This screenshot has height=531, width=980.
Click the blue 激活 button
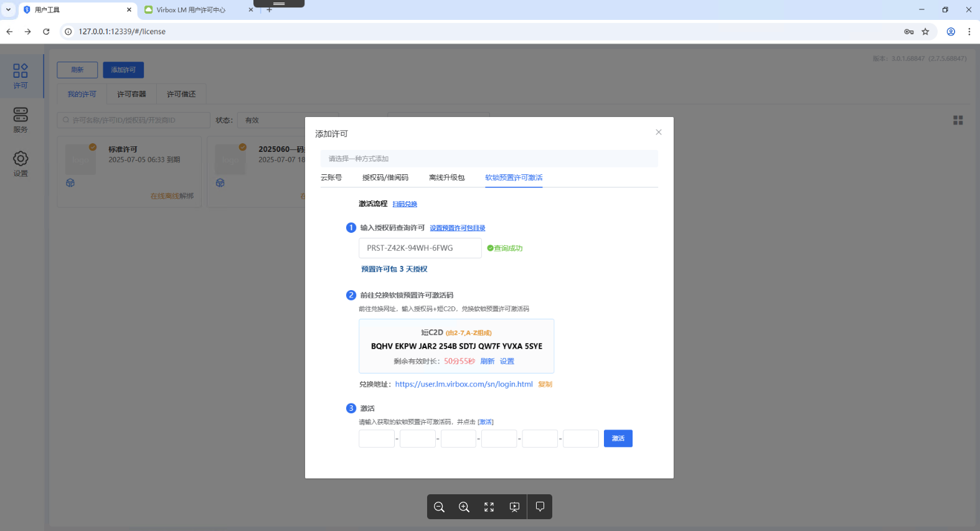pos(618,438)
